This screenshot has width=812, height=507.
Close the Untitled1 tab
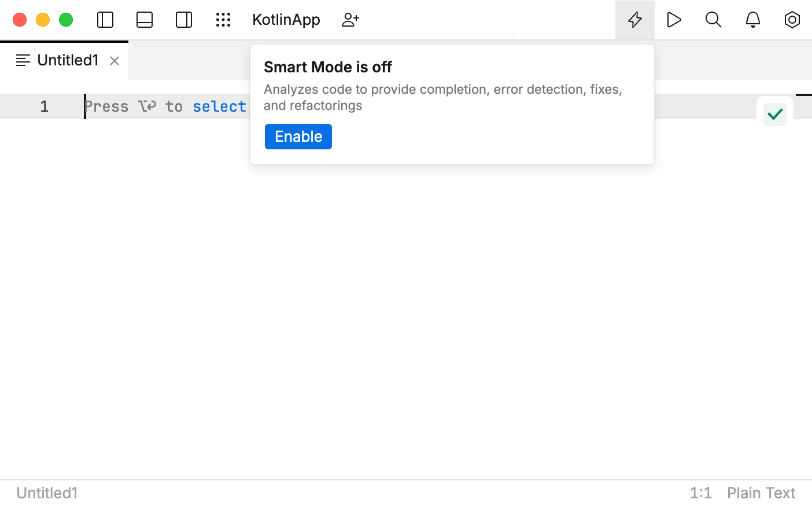pyautogui.click(x=115, y=61)
